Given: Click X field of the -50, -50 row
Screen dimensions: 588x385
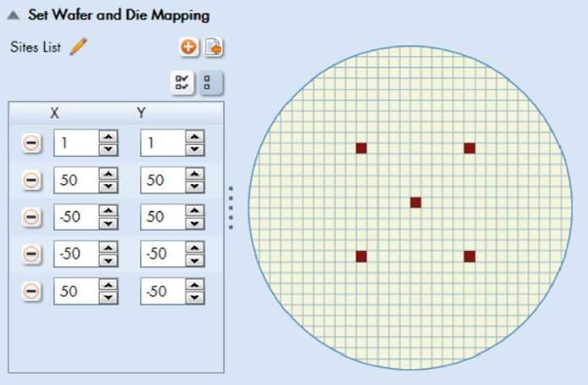Looking at the screenshot, I should (76, 254).
